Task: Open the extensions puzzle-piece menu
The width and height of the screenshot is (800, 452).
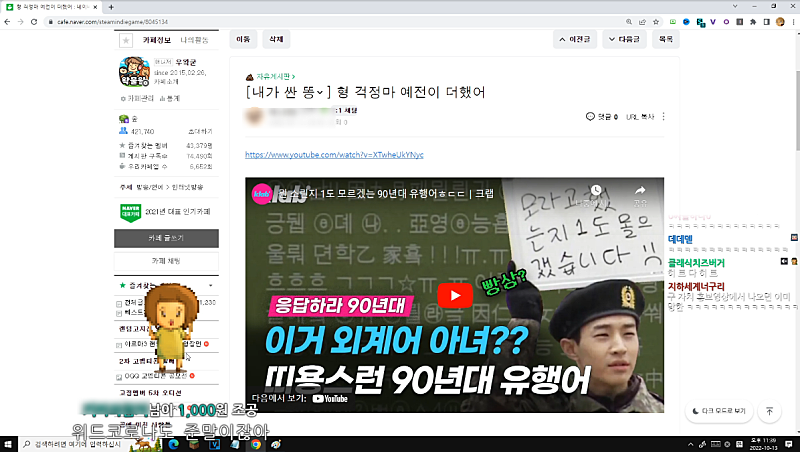Action: click(753, 22)
